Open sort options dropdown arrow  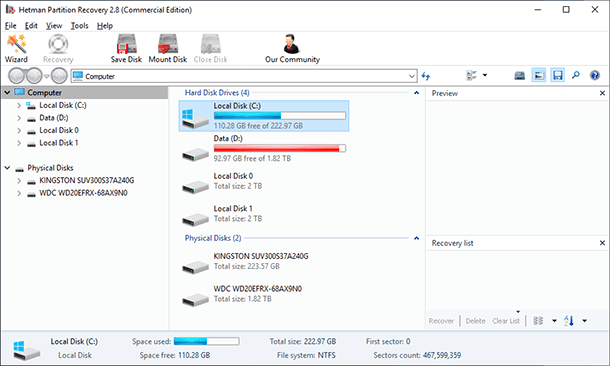584,321
